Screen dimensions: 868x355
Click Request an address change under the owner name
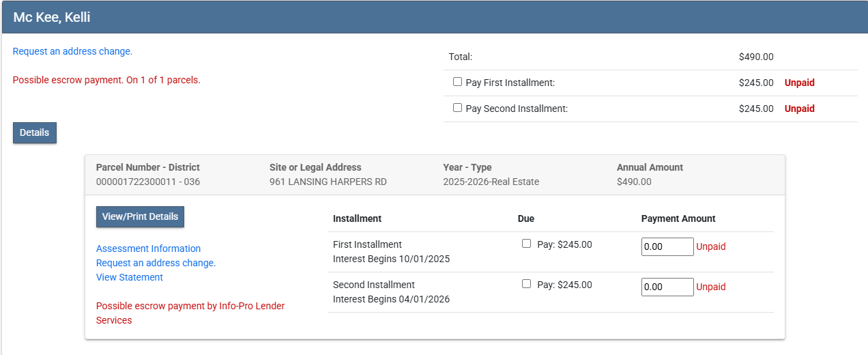[x=72, y=51]
